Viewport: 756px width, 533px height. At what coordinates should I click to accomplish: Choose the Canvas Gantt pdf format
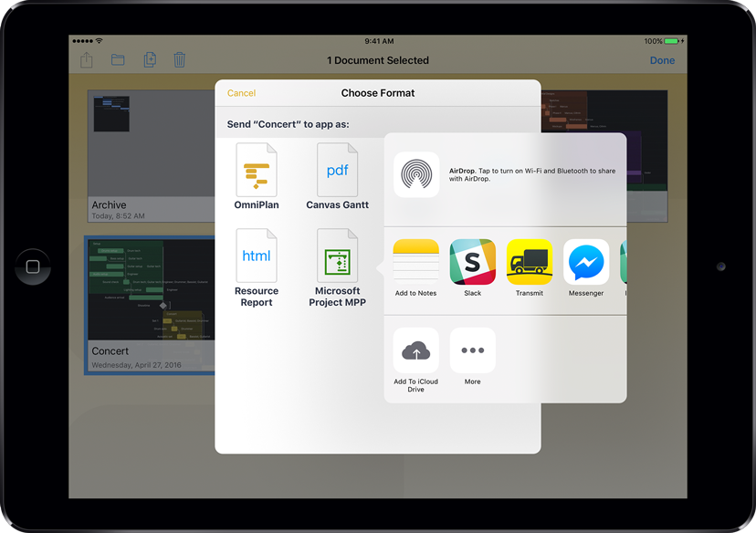pos(338,170)
